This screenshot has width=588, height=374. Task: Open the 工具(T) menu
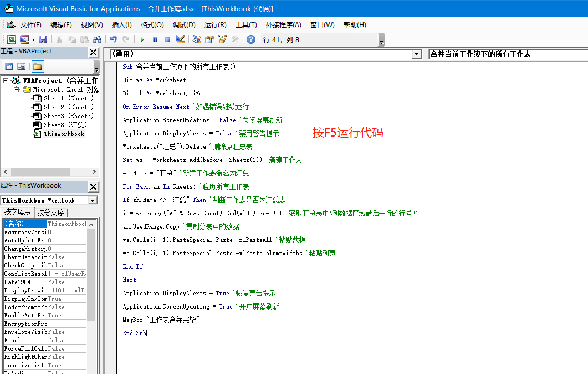point(246,25)
